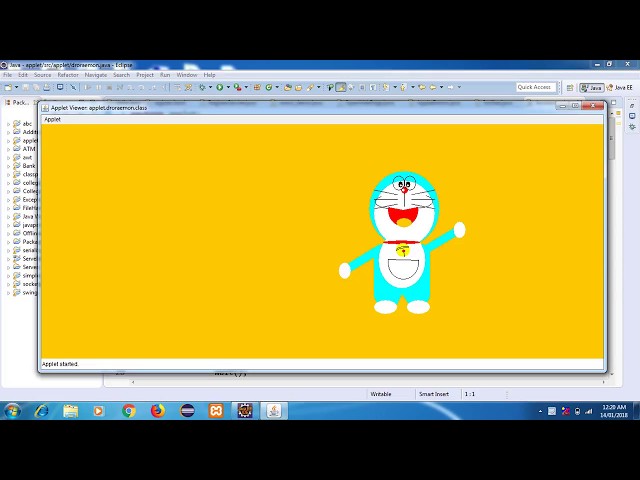Open the Refactor menu

(x=68, y=75)
